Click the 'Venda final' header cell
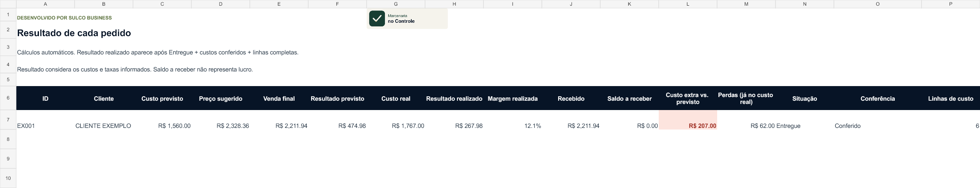 pyautogui.click(x=279, y=98)
